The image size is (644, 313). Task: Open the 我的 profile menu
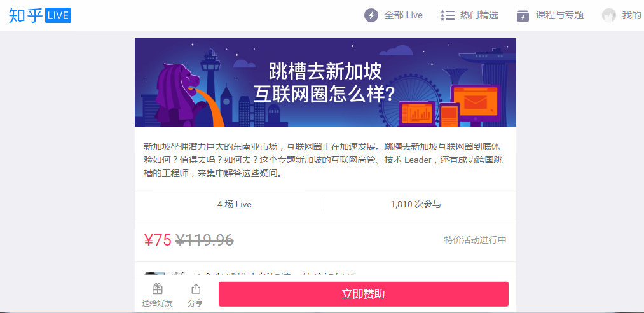pyautogui.click(x=622, y=16)
